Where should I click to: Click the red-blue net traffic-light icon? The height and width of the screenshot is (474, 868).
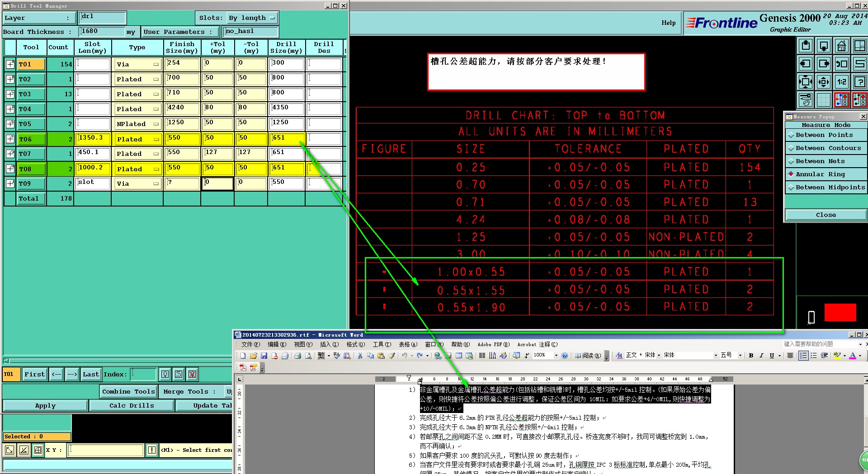[841, 100]
